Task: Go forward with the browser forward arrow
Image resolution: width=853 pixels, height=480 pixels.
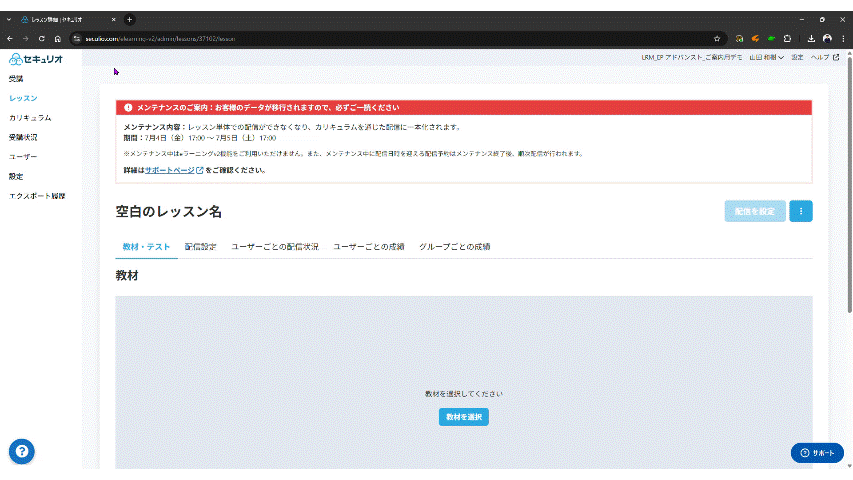Action: [26, 39]
